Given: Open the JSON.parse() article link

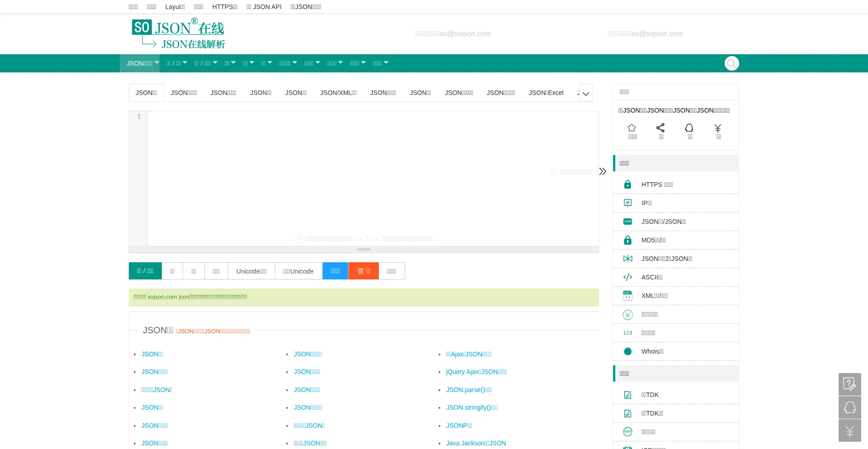Looking at the screenshot, I should click(468, 390).
